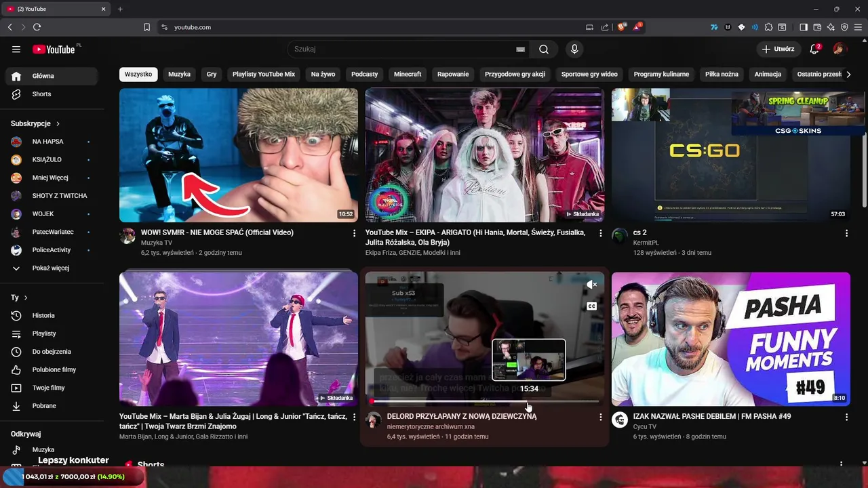Screen dimensions: 868x488
Task: Select the Muzyka filter chip
Action: click(179, 74)
